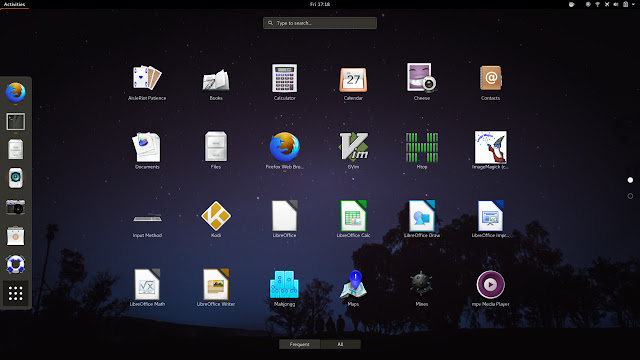
Task: Launch LibreOffice Math
Action: click(147, 287)
